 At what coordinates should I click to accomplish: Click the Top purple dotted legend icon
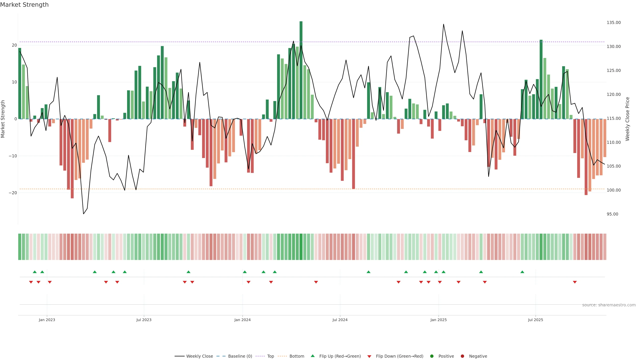260,356
